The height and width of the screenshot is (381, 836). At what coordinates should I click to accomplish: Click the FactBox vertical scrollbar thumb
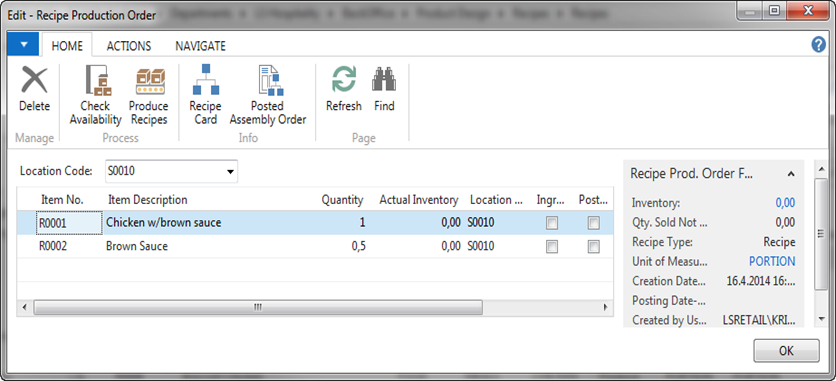822,234
